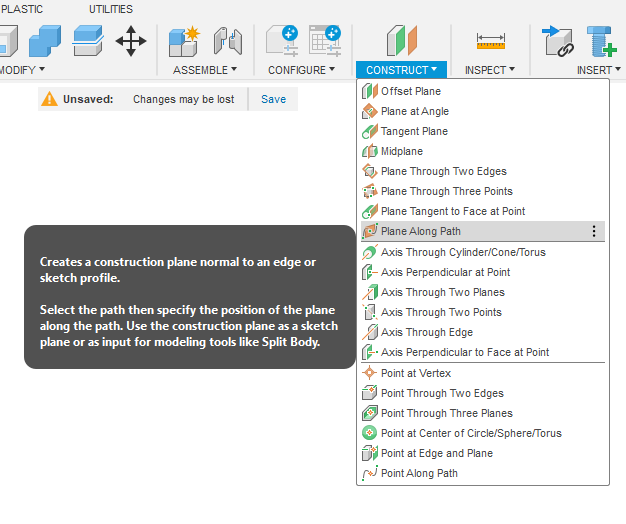Click the Joint tool icon
This screenshot has height=524, width=626.
tap(228, 41)
